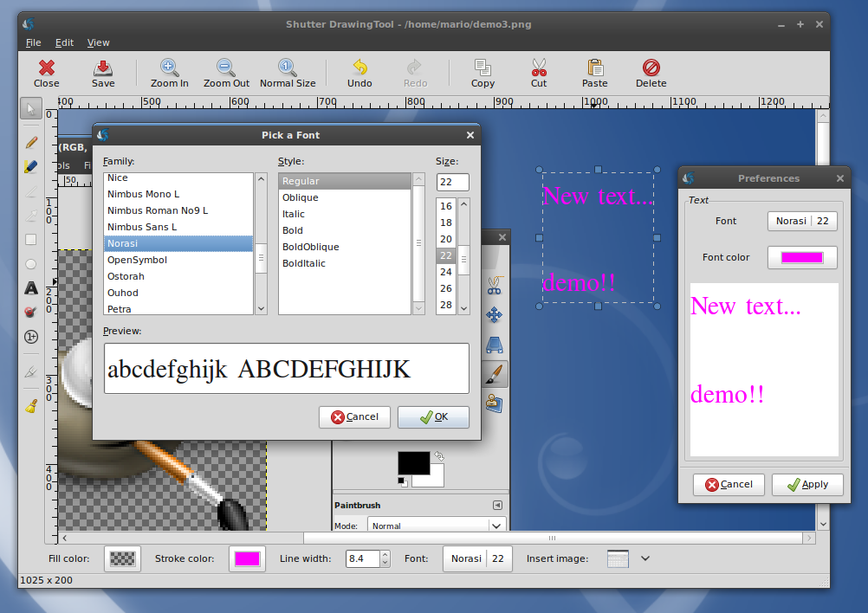This screenshot has width=868, height=613.
Task: Choose the highlighter tool in left sidebar
Action: [x=31, y=166]
